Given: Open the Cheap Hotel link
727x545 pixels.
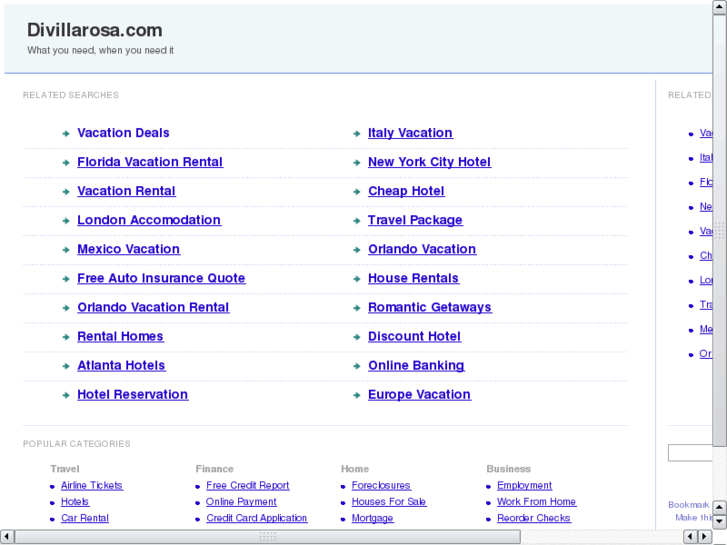Looking at the screenshot, I should 406,191.
